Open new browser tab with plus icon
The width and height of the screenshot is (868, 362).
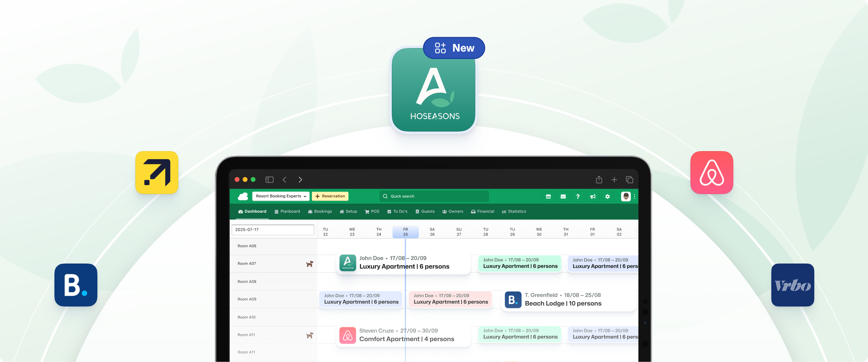614,180
